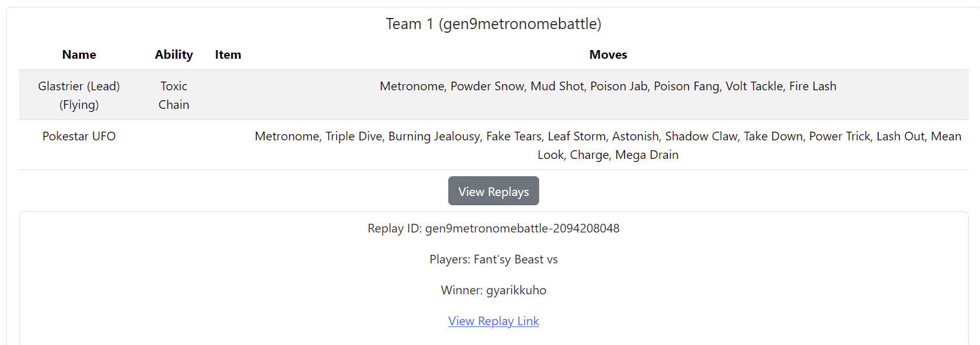980x345 pixels.
Task: Click the Replay ID gen9metronomebattle-2094208048 text
Action: tap(493, 228)
